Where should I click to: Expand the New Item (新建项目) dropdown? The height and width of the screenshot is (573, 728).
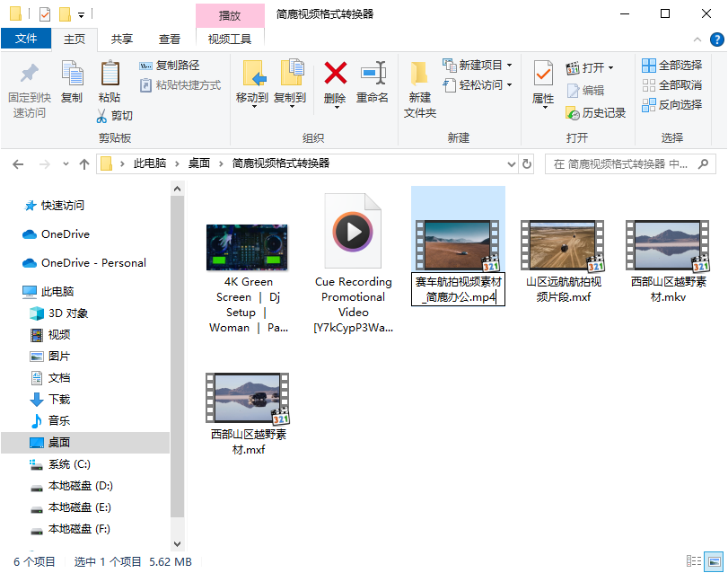[509, 66]
